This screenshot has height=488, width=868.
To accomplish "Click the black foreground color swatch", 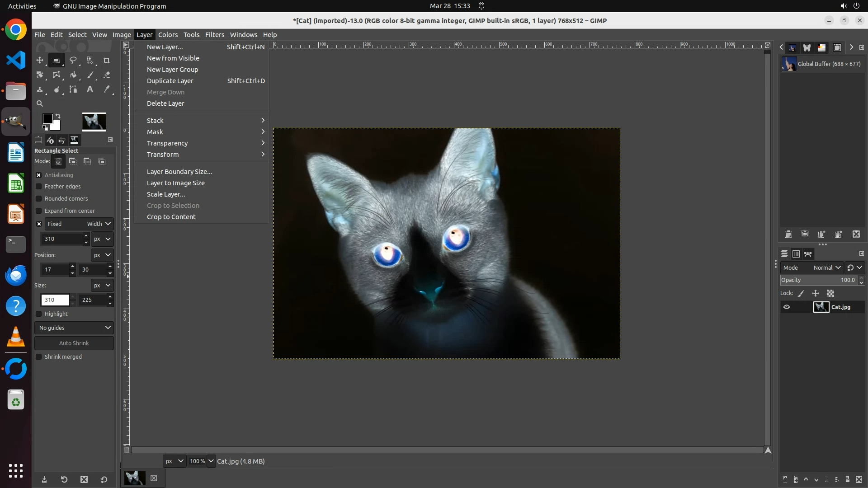I will click(x=47, y=118).
